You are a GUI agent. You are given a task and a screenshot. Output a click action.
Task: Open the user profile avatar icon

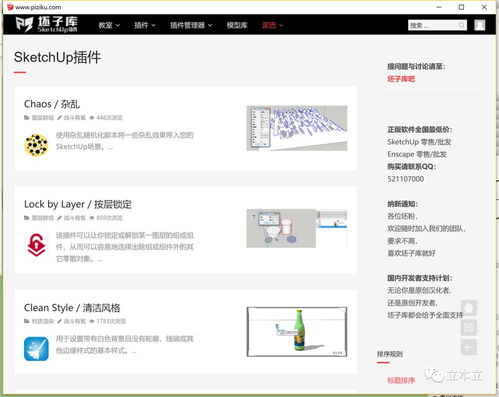tap(480, 25)
